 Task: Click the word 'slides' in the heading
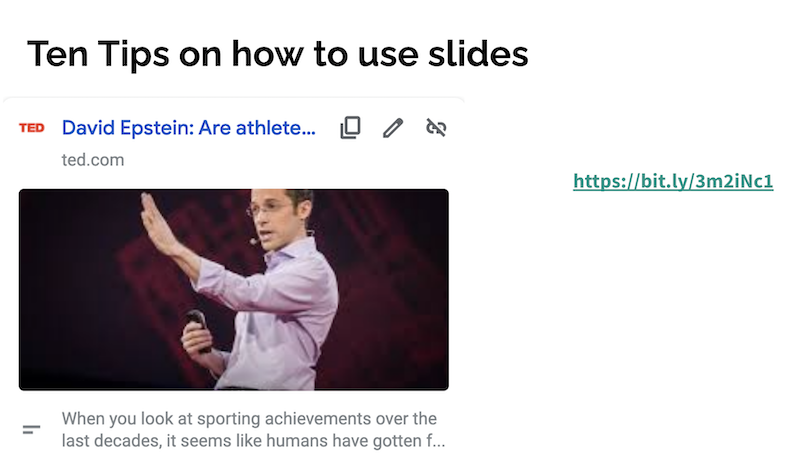478,54
